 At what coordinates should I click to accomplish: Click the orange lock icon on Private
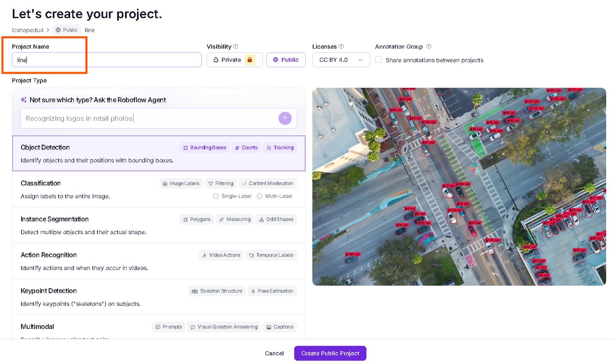point(250,60)
